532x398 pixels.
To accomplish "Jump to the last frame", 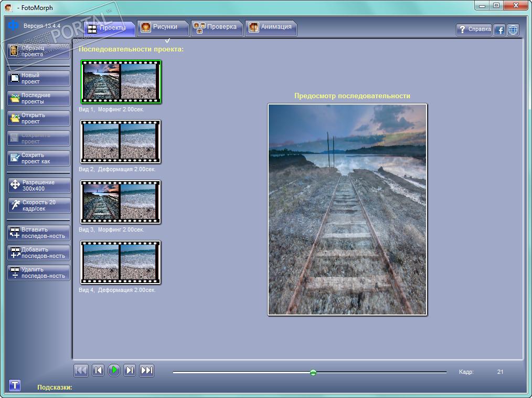I will pos(147,370).
